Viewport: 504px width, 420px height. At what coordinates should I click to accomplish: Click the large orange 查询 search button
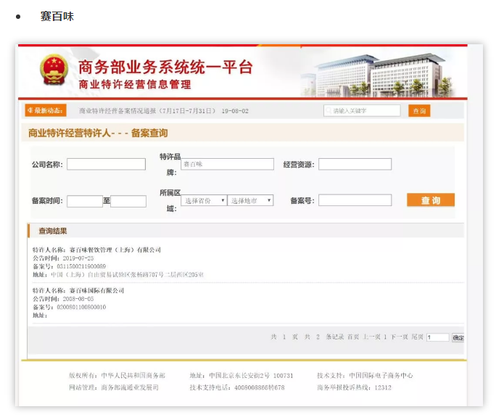(431, 200)
